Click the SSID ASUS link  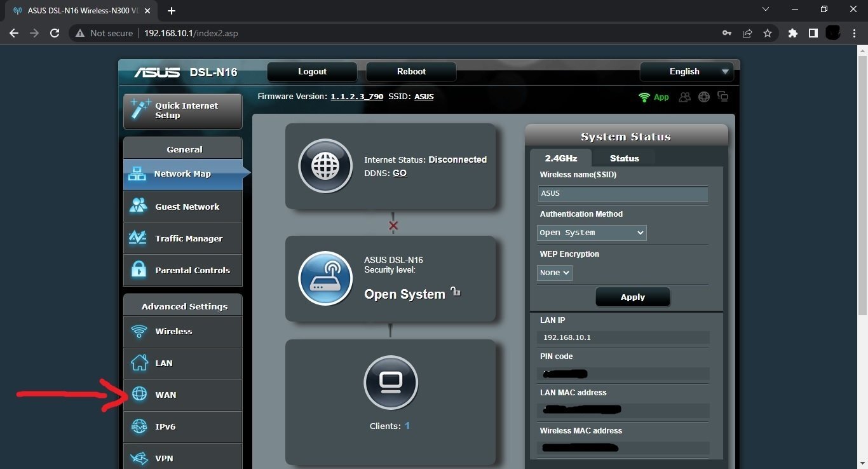(x=424, y=97)
